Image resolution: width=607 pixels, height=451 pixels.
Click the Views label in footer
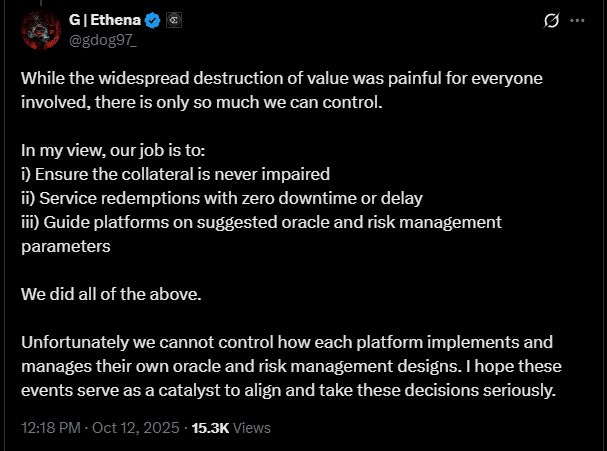[x=252, y=427]
